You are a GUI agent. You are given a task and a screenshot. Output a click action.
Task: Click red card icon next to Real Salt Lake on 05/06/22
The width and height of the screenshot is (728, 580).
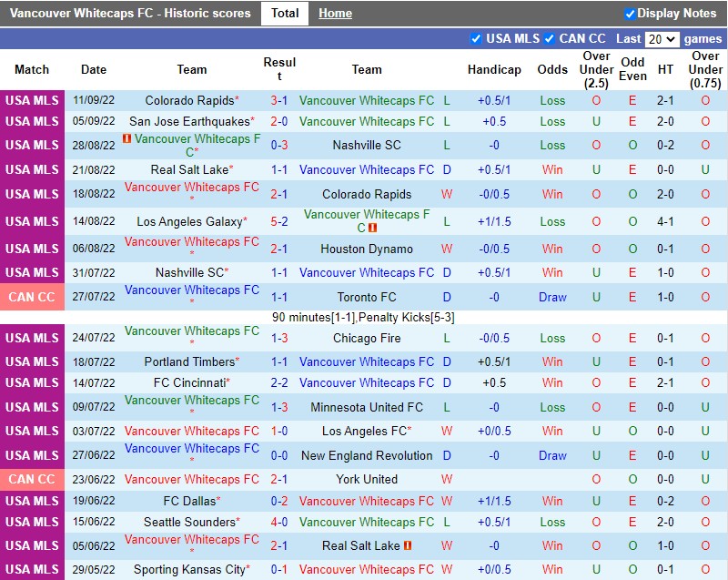point(409,545)
